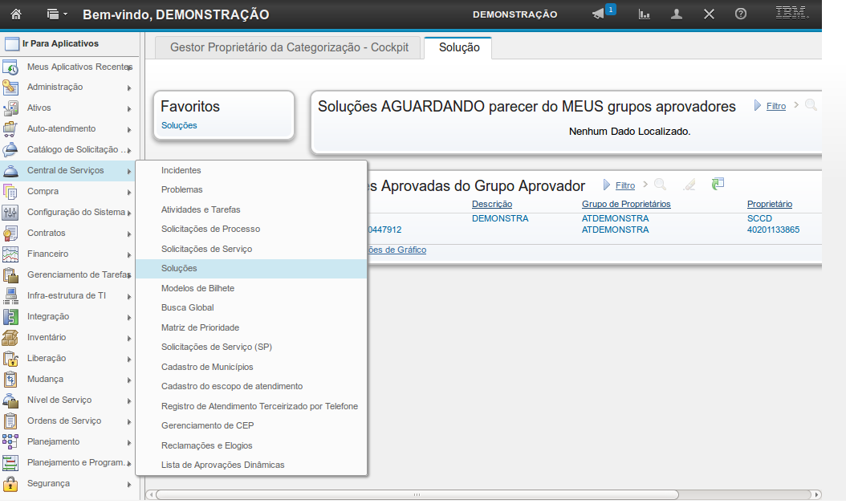
Task: Select Soluções in the Central de Serviços submenu
Action: (179, 268)
